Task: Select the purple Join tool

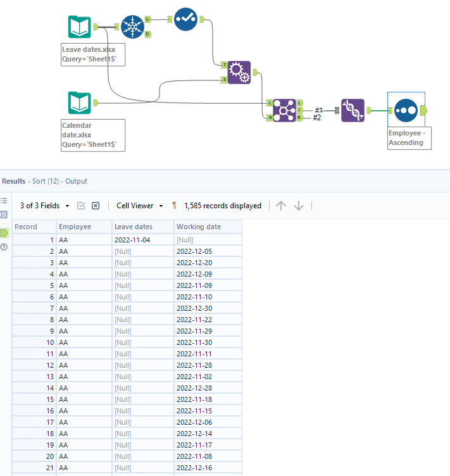Action: pyautogui.click(x=284, y=111)
